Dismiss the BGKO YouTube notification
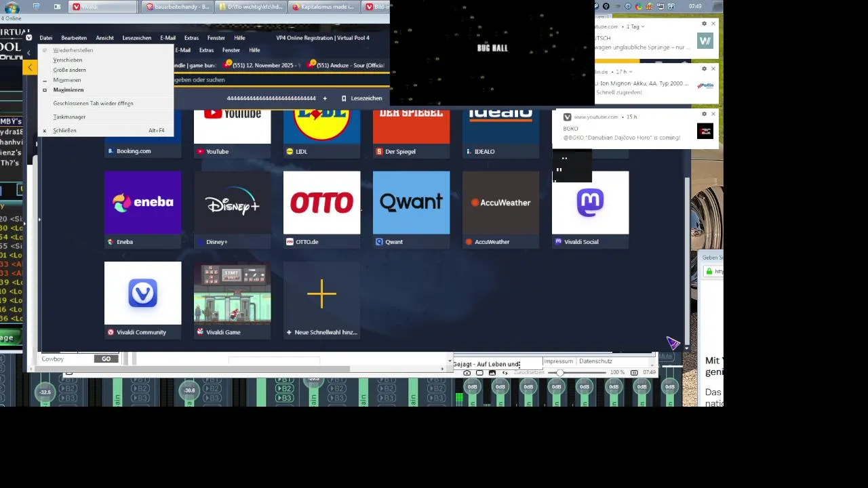This screenshot has height=488, width=868. point(713,114)
